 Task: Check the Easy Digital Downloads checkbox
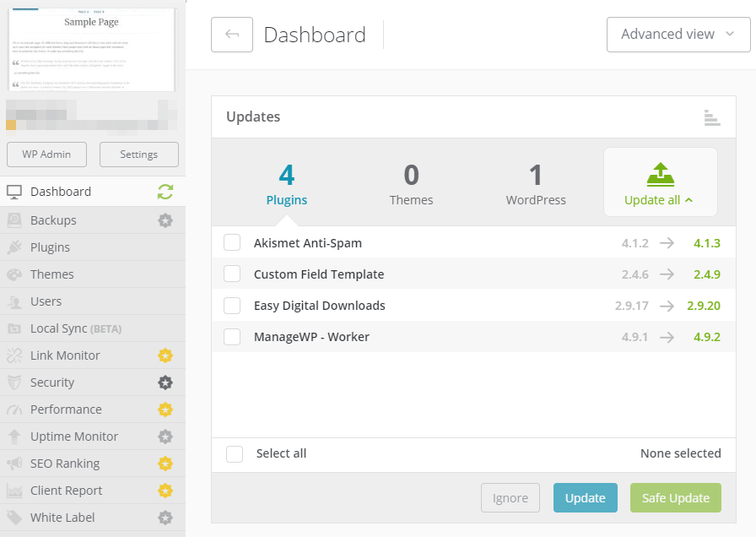(232, 305)
